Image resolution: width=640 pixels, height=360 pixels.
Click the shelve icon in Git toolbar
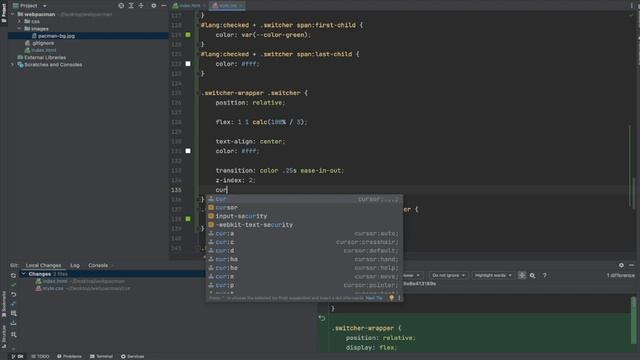[x=13, y=323]
